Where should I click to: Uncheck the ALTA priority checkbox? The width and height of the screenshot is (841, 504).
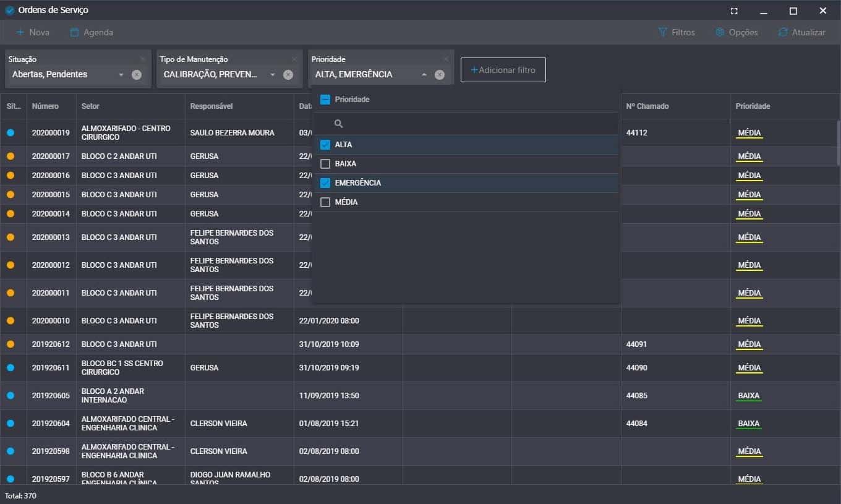pos(325,145)
